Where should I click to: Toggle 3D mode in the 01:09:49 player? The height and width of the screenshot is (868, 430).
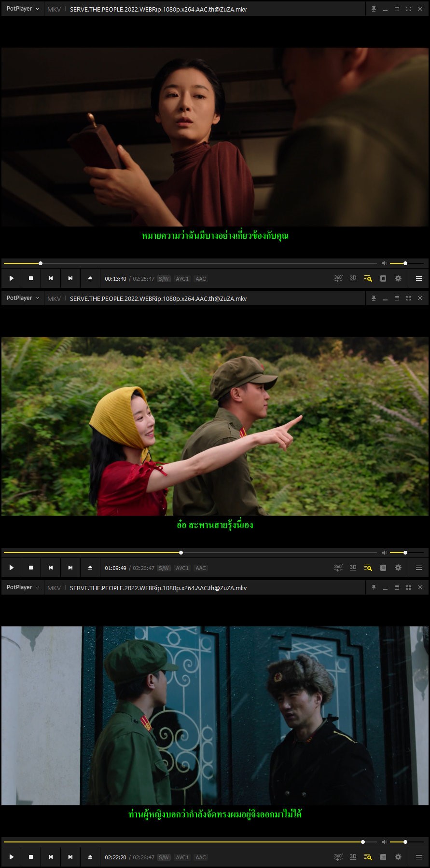click(x=353, y=568)
